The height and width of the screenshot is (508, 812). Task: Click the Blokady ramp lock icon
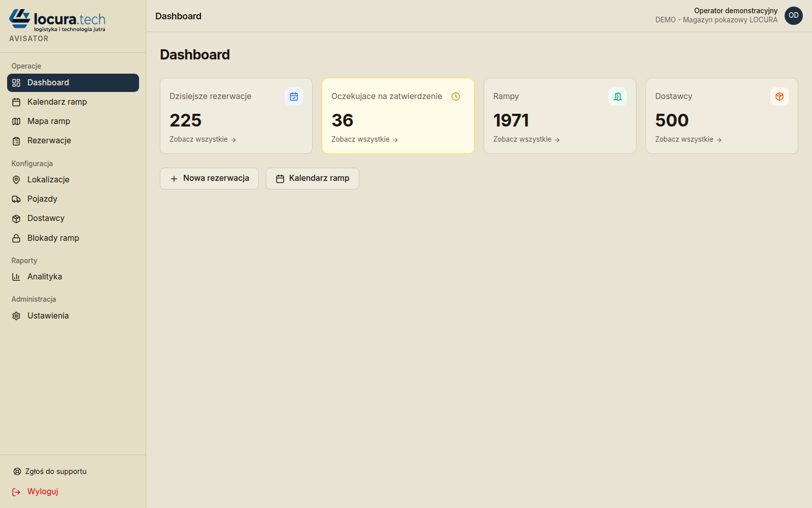pyautogui.click(x=16, y=238)
